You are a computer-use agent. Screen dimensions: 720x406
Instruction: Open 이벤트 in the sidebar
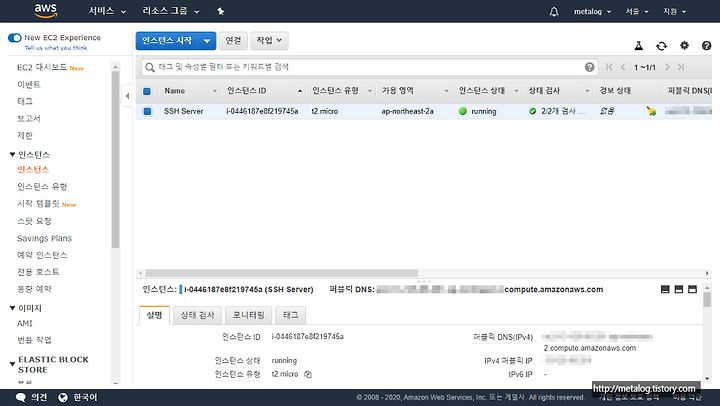click(x=28, y=85)
